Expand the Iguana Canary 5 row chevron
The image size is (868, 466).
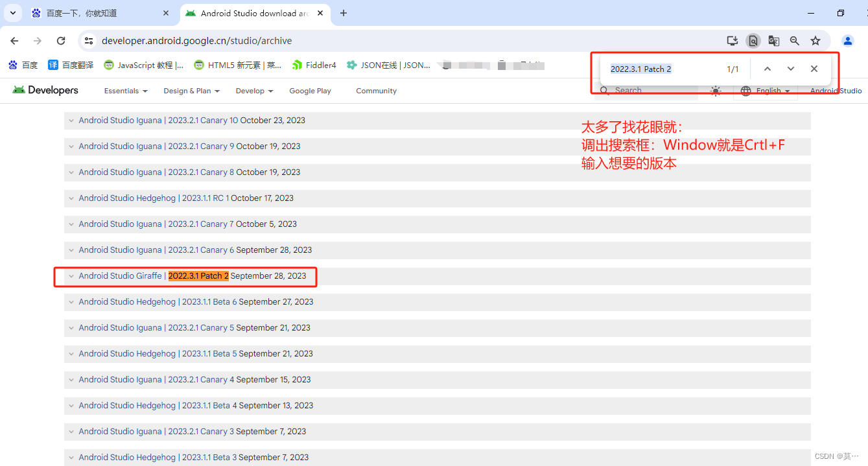tap(71, 328)
